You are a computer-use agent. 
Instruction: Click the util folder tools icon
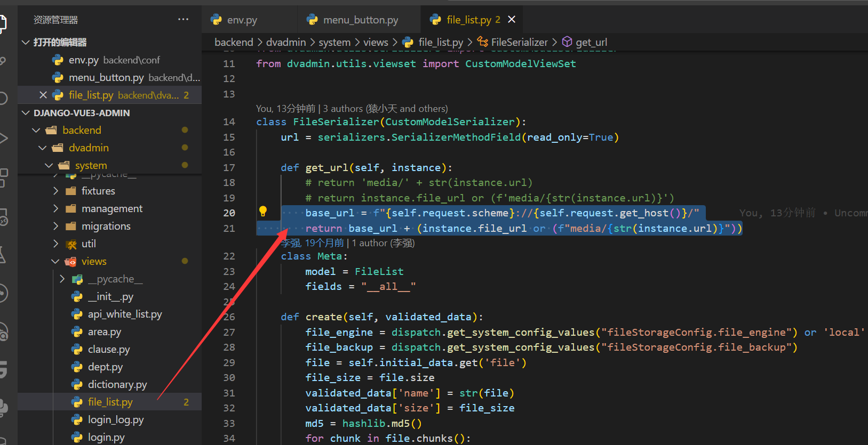click(x=70, y=244)
